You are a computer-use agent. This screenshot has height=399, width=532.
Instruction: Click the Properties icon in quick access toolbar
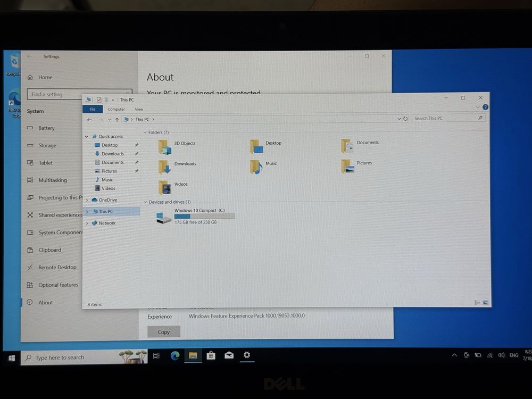(x=99, y=100)
